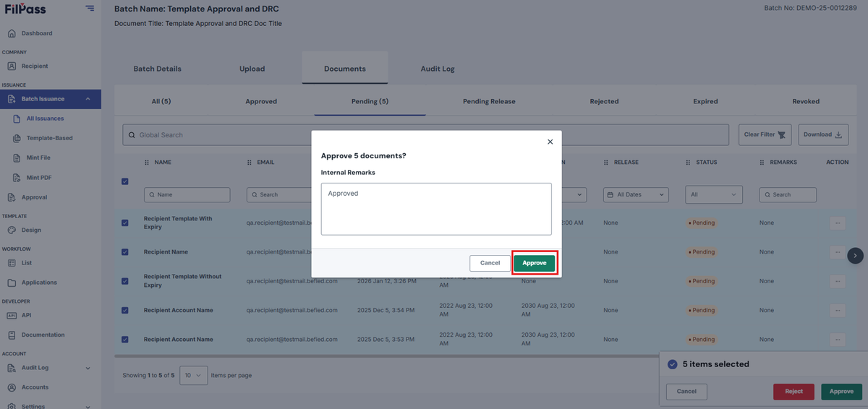
Task: Show the Revoked documents filter
Action: pyautogui.click(x=806, y=101)
